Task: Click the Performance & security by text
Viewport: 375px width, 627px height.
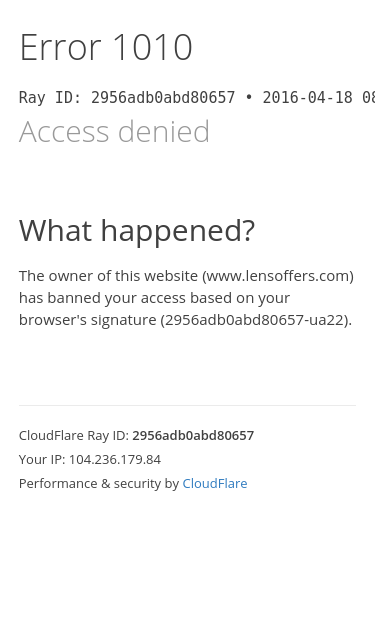Action: pos(99,483)
